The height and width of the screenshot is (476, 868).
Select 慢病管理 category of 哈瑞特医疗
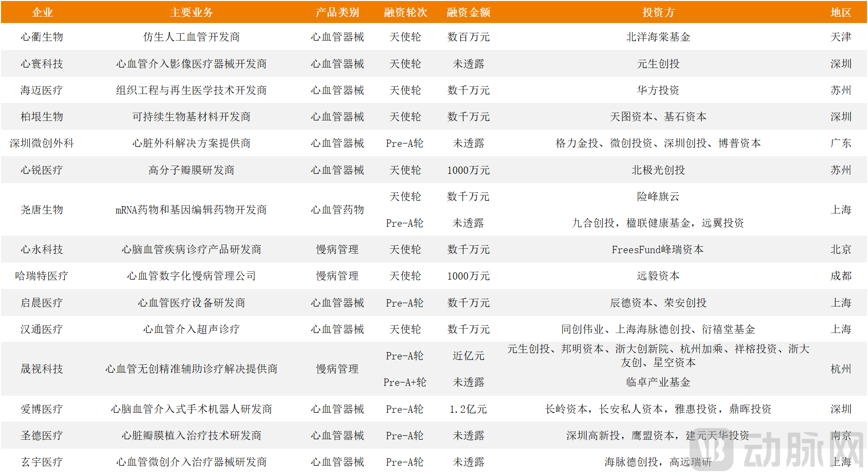pyautogui.click(x=337, y=276)
